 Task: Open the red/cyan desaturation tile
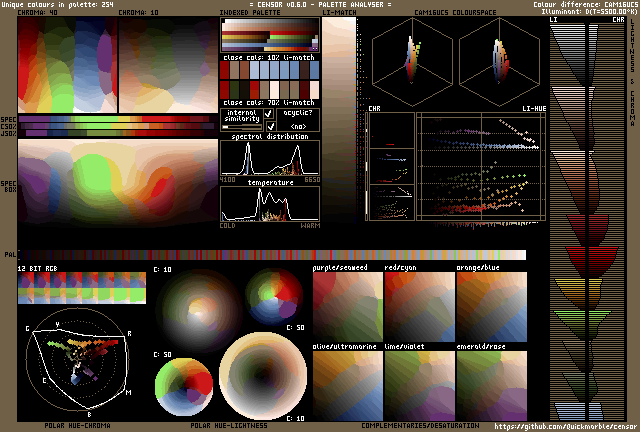(x=419, y=309)
